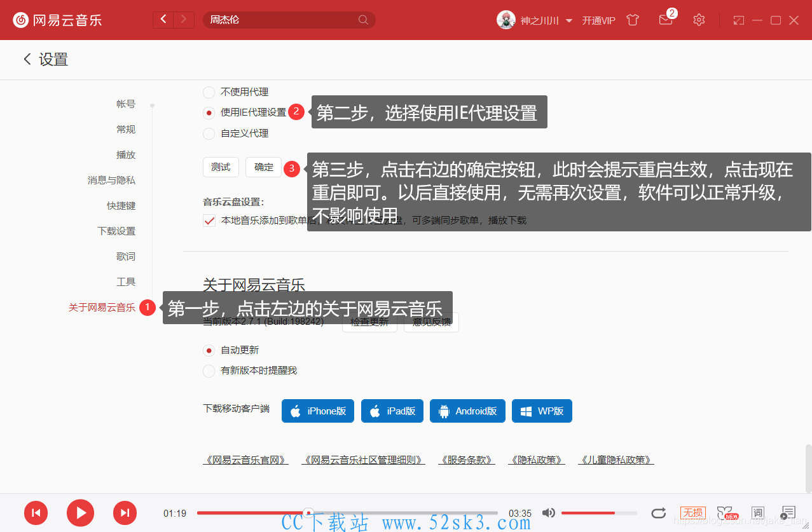Screen dimensions: 812x532
Task: Open the 歌词 settings section
Action: [x=126, y=257]
